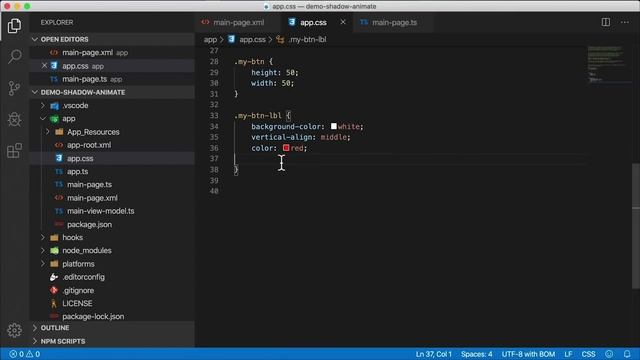Screen dimensions: 640x360
Task: Place cursor on line 30 width value
Action: (286, 83)
